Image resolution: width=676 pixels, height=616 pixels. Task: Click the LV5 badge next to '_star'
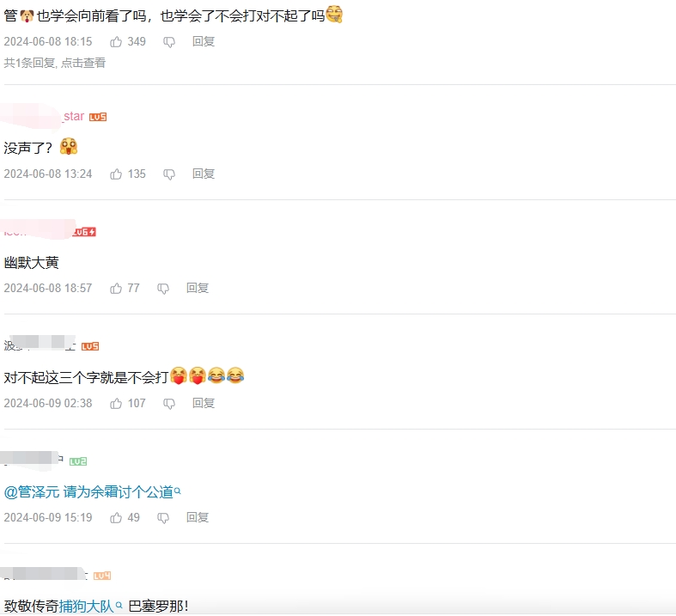pyautogui.click(x=98, y=117)
